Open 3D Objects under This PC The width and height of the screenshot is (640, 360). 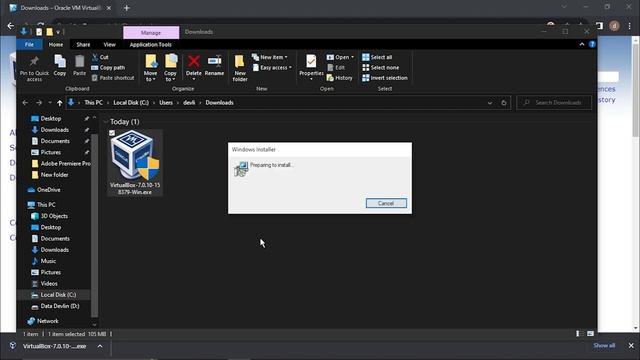[54, 216]
